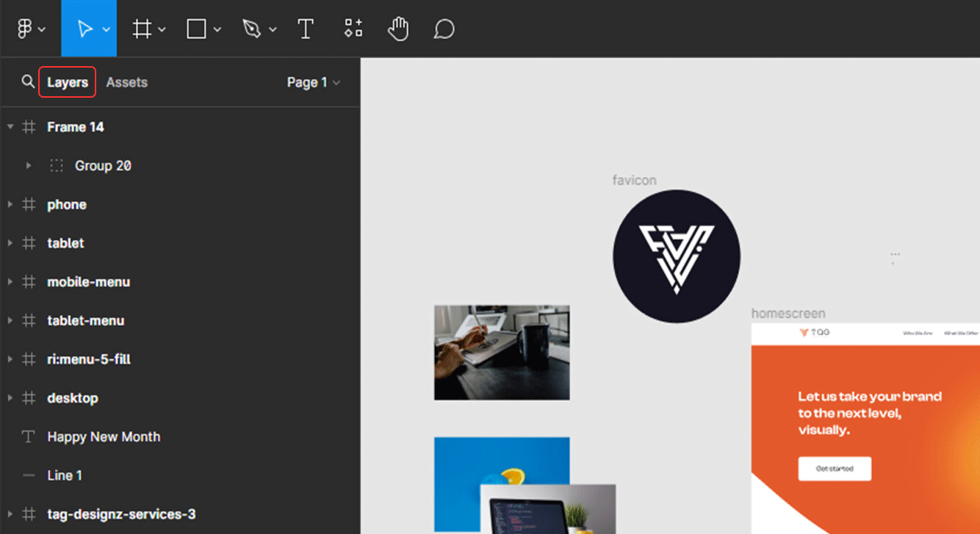Select the Rectangle shape tool

pos(196,29)
